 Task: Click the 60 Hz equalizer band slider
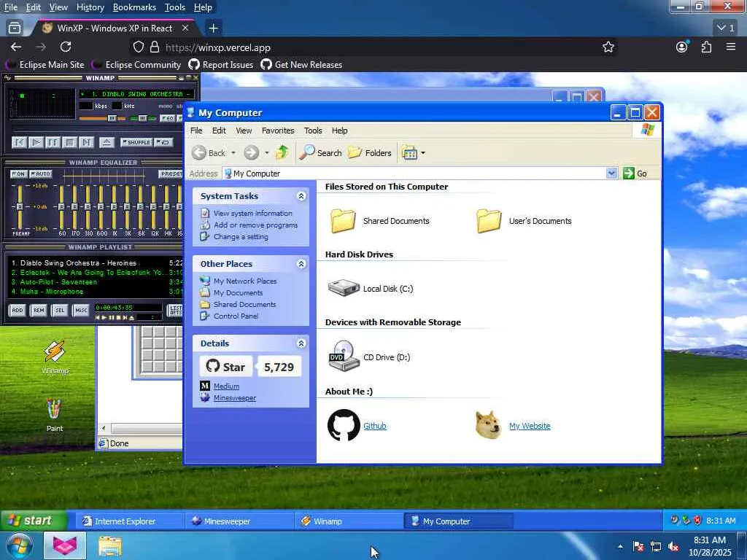pos(61,206)
